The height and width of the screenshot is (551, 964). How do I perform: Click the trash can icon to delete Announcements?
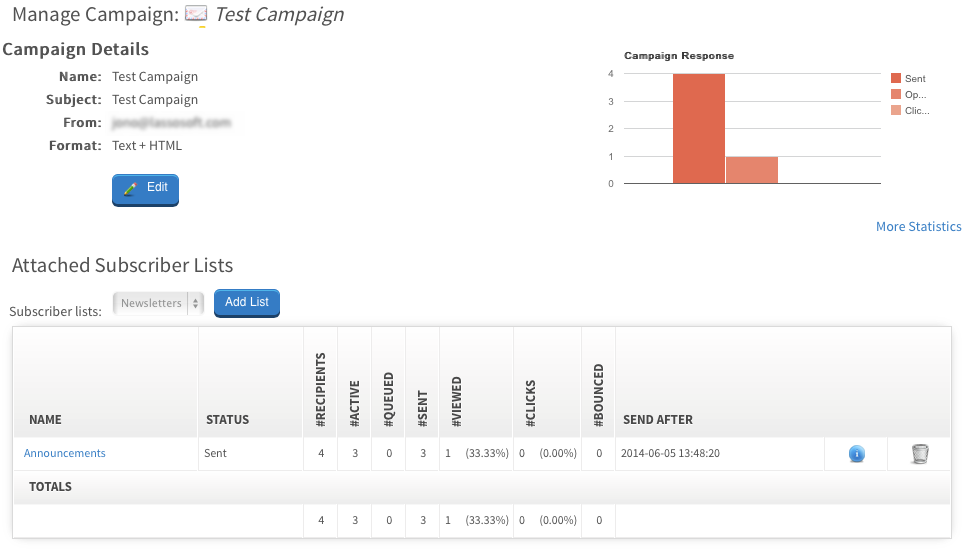[920, 454]
